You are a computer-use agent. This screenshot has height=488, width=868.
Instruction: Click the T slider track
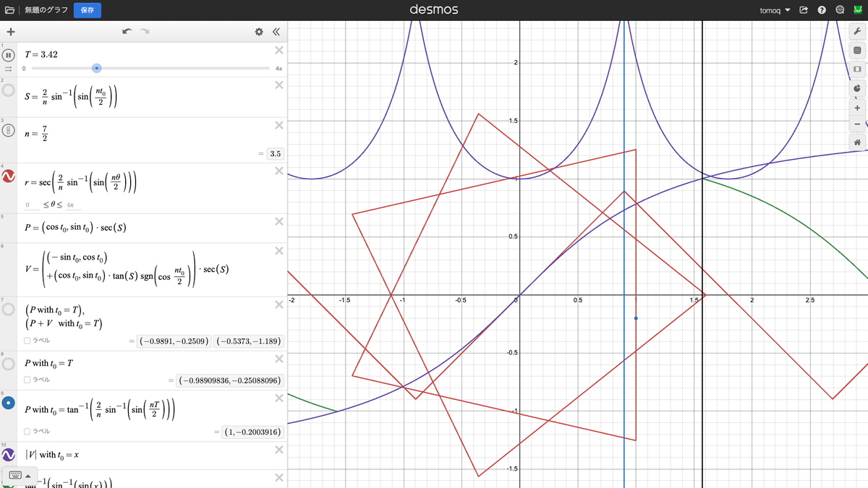tap(150, 68)
